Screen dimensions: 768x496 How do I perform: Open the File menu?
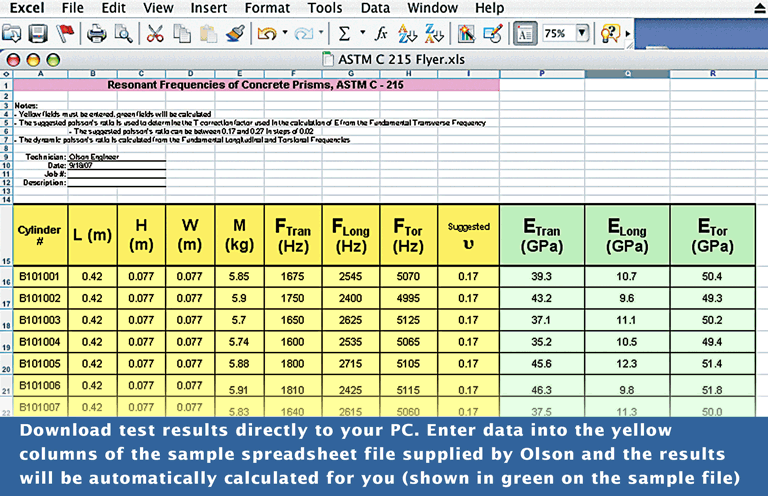[x=72, y=8]
